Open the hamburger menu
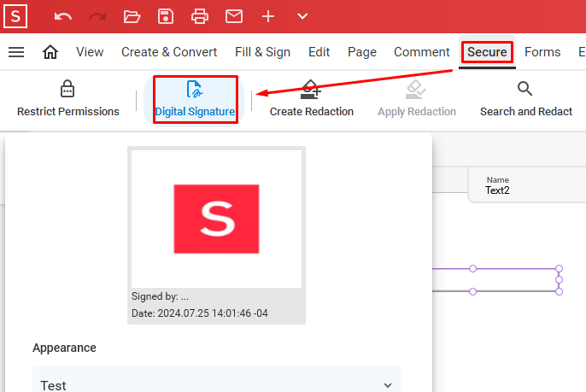This screenshot has height=392, width=586. click(x=16, y=52)
